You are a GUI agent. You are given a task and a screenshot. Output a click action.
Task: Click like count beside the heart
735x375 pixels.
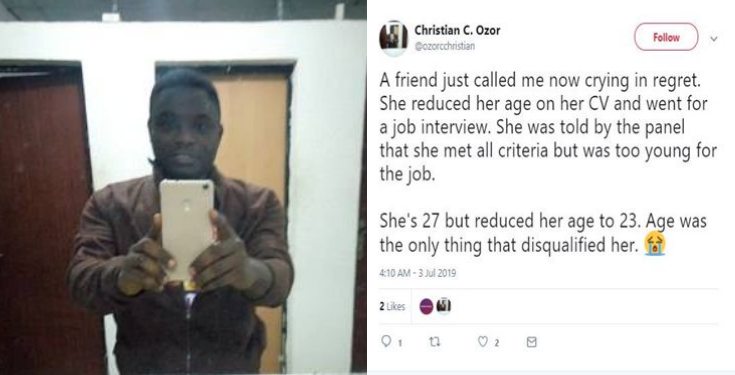click(496, 343)
